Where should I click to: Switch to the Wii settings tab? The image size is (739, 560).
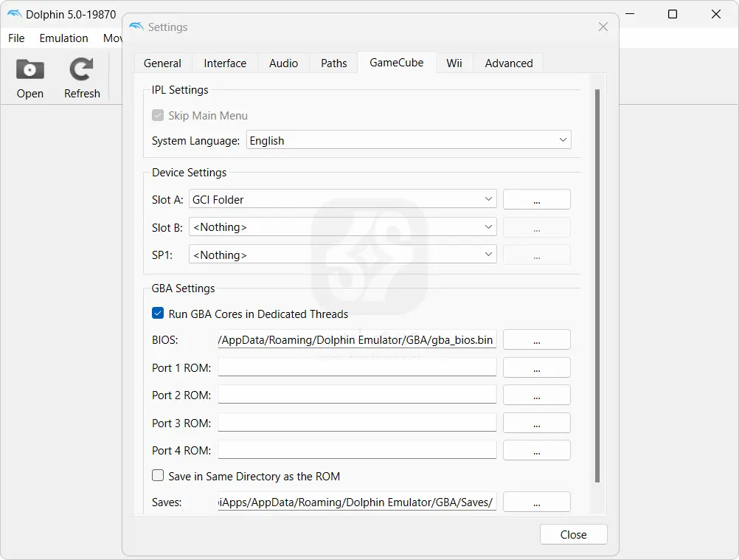point(454,63)
